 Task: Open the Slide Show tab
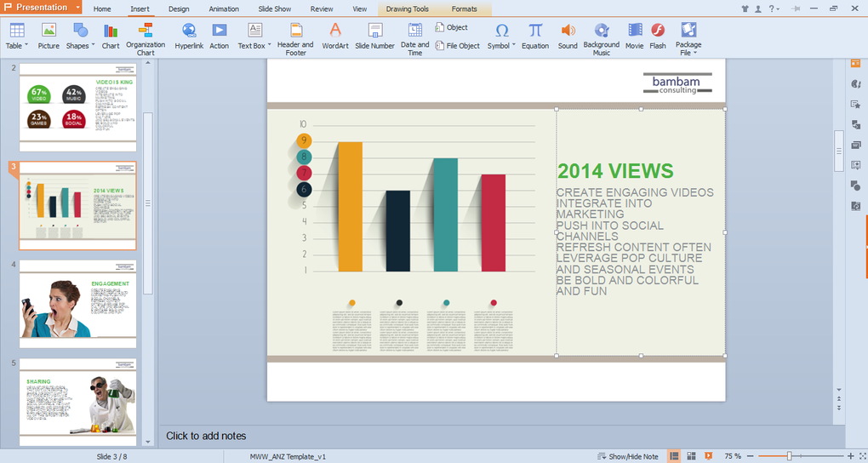(275, 9)
